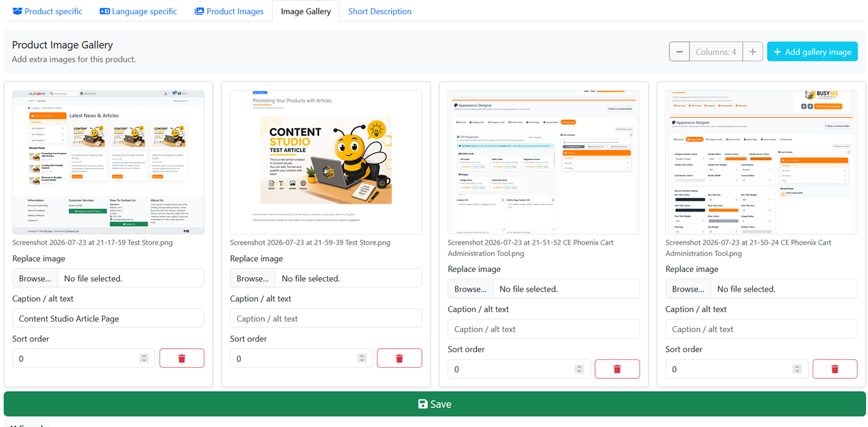Click sort order field of 21-51-52 image
This screenshot has height=427, width=868.
519,368
